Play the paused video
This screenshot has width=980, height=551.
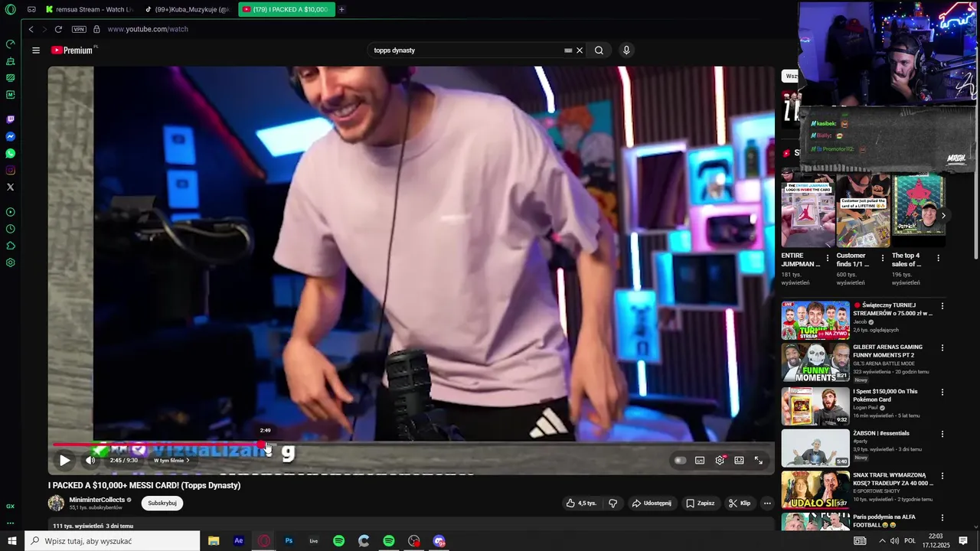pos(64,460)
